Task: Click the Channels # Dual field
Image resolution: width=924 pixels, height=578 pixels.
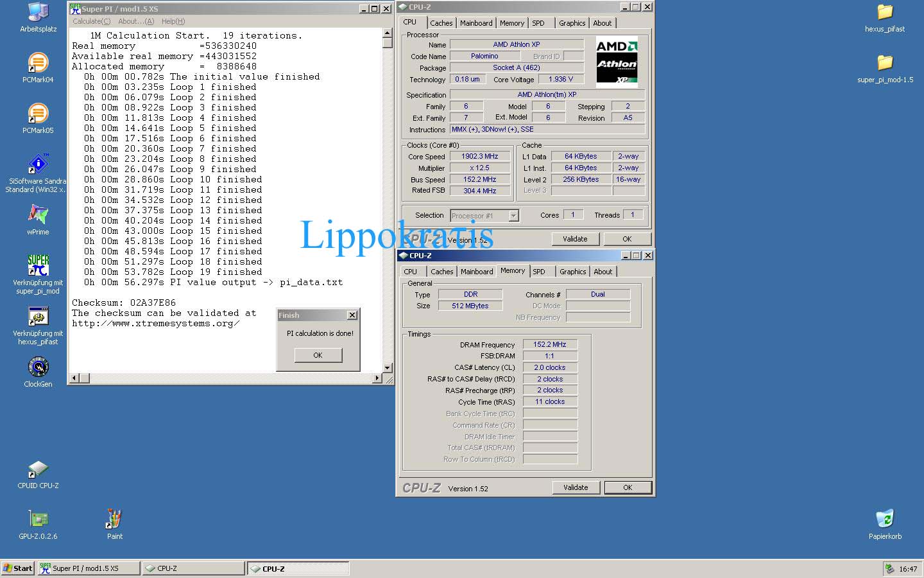Action: [598, 294]
